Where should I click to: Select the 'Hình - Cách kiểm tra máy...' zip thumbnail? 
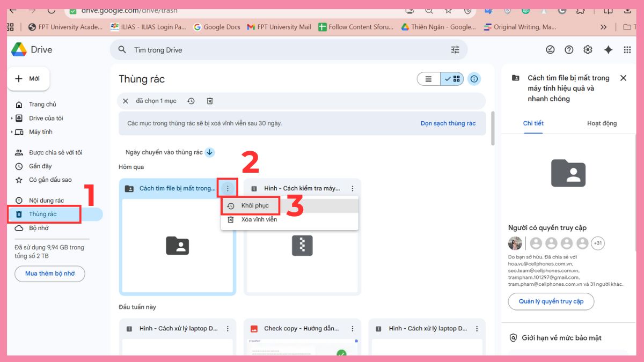point(302,246)
